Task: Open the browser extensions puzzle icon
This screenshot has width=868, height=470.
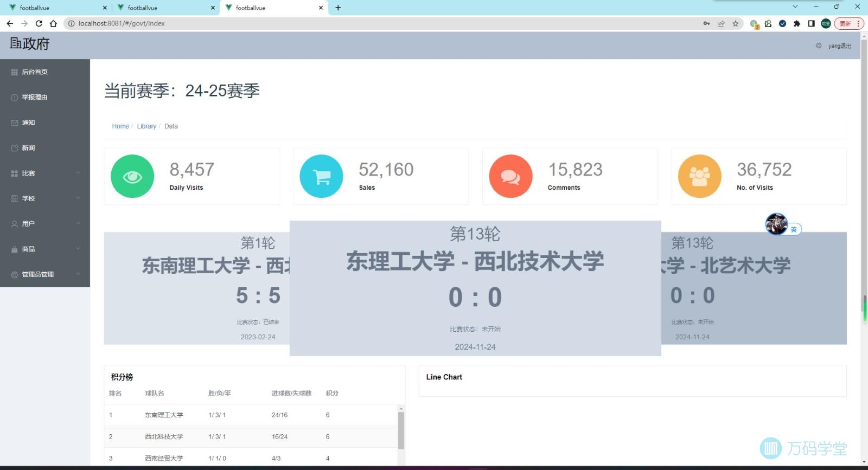Action: pyautogui.click(x=796, y=23)
